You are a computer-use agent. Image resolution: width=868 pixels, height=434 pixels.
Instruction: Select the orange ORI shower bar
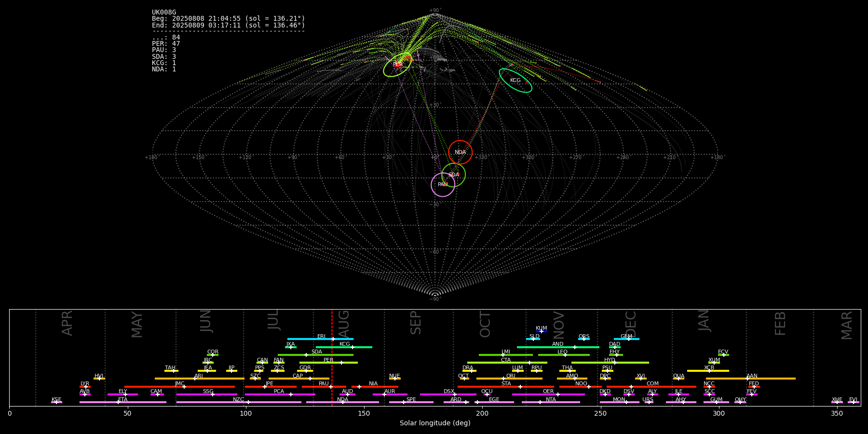(510, 379)
